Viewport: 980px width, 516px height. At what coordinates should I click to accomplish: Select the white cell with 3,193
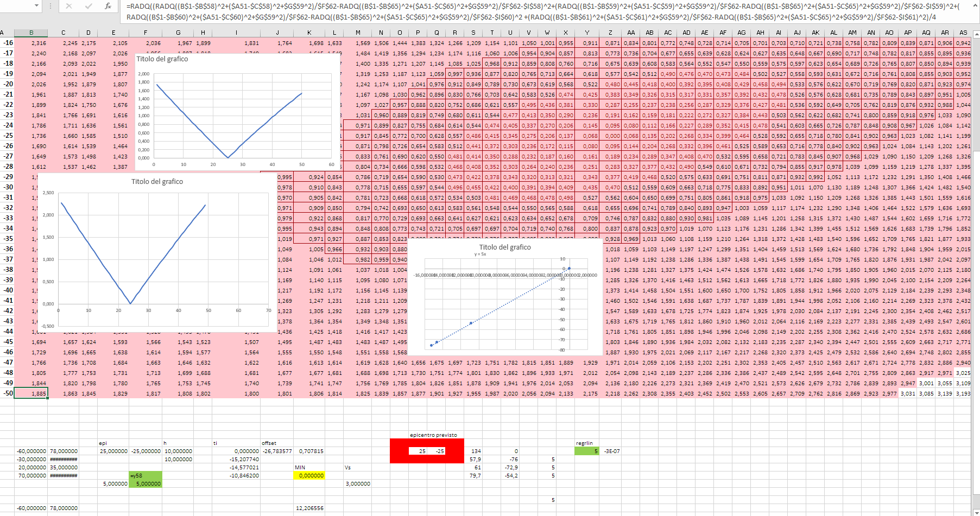(x=963, y=393)
